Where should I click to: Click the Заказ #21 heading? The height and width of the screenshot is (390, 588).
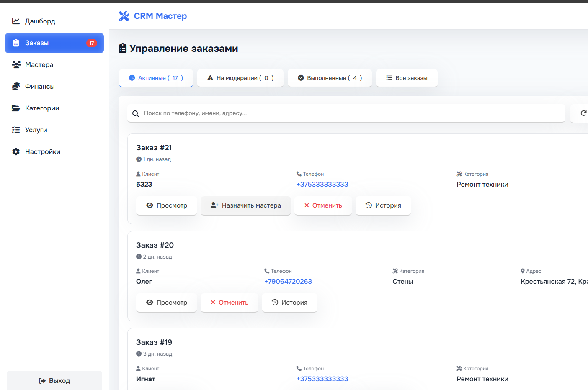coord(154,148)
